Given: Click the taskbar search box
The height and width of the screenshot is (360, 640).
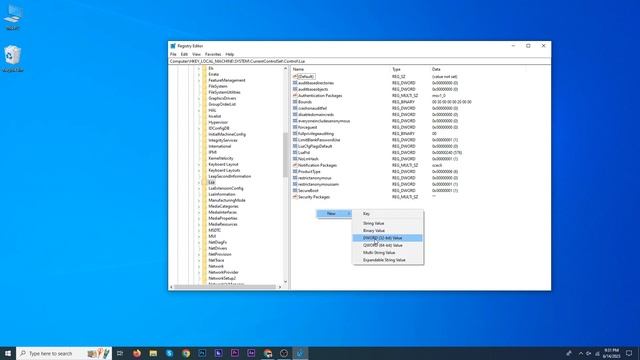Looking at the screenshot, I should click(64, 353).
